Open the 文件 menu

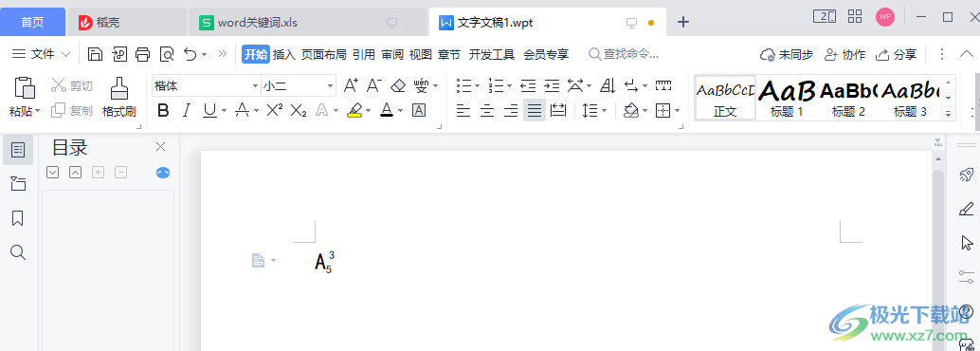pyautogui.click(x=42, y=54)
